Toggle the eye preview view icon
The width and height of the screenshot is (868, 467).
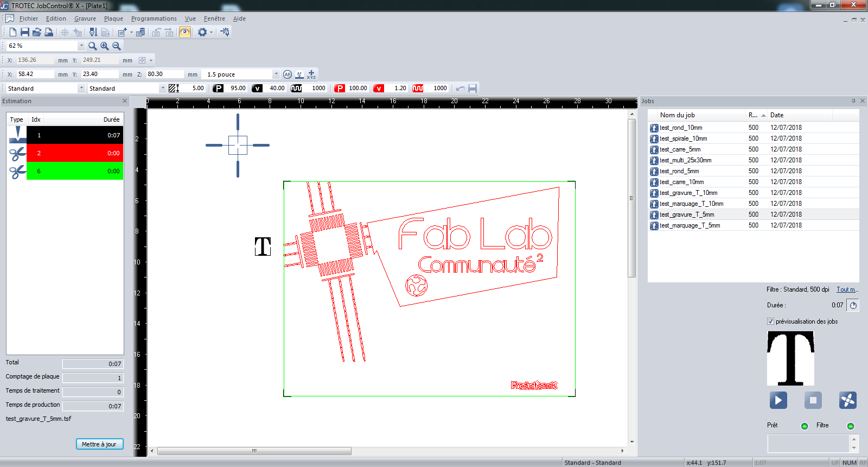click(x=185, y=32)
